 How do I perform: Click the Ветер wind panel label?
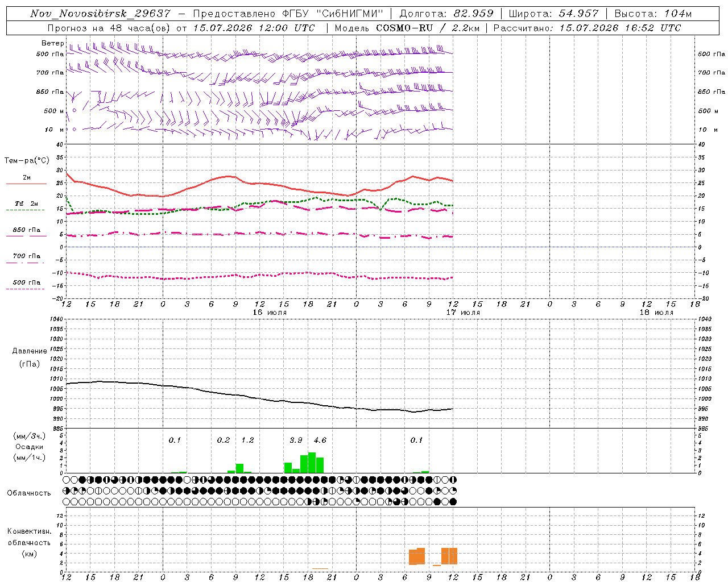(x=53, y=43)
